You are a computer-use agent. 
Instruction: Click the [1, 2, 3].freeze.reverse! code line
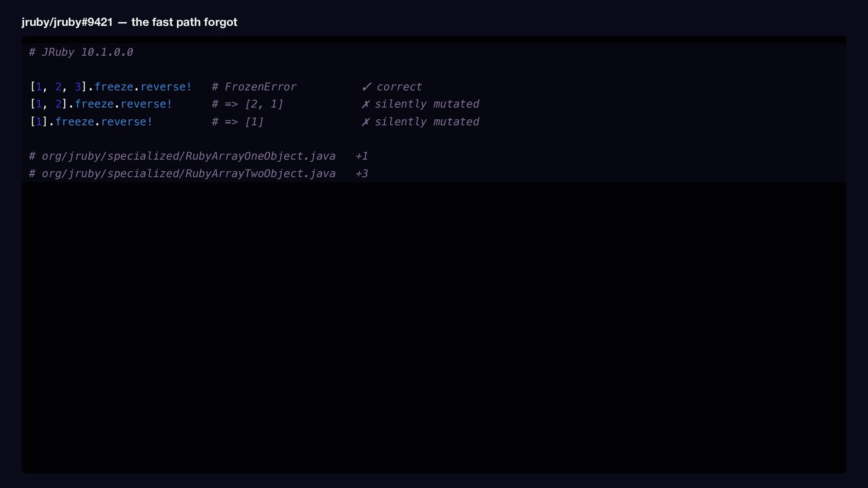111,87
